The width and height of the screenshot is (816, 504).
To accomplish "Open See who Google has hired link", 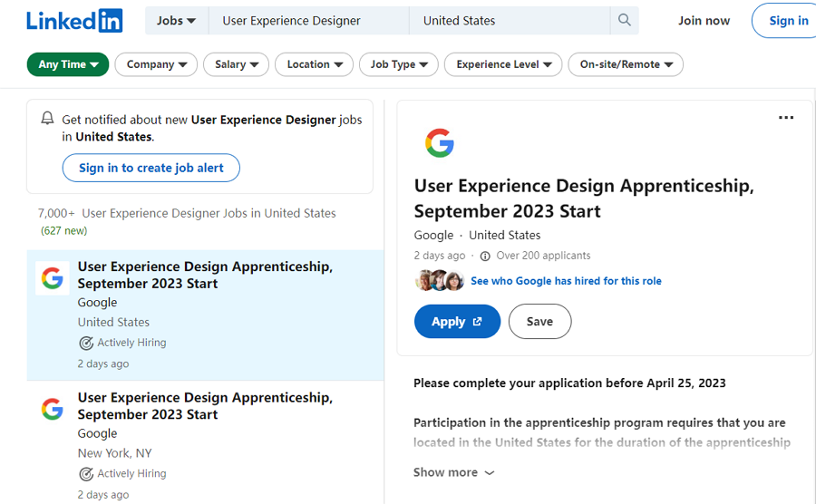I will (566, 281).
